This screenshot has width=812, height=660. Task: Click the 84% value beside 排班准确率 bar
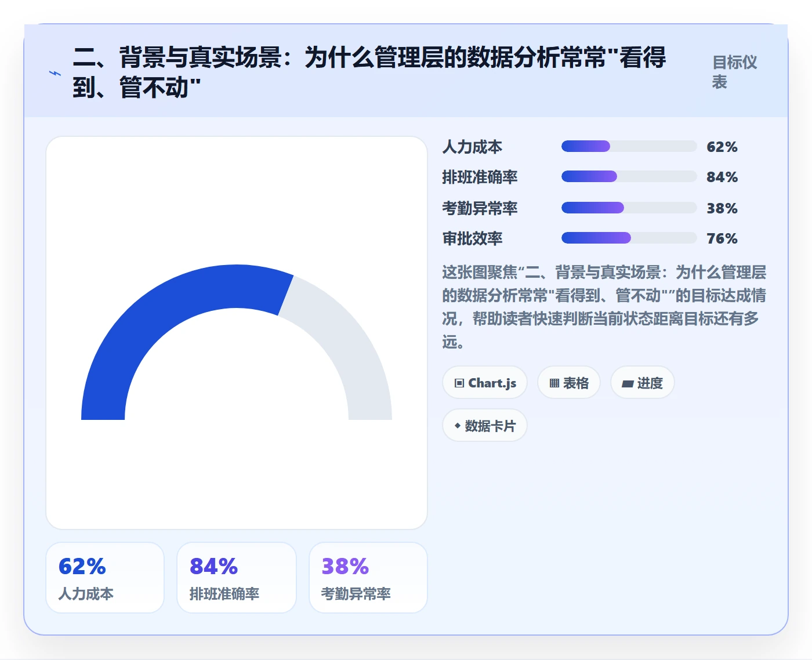coord(722,177)
